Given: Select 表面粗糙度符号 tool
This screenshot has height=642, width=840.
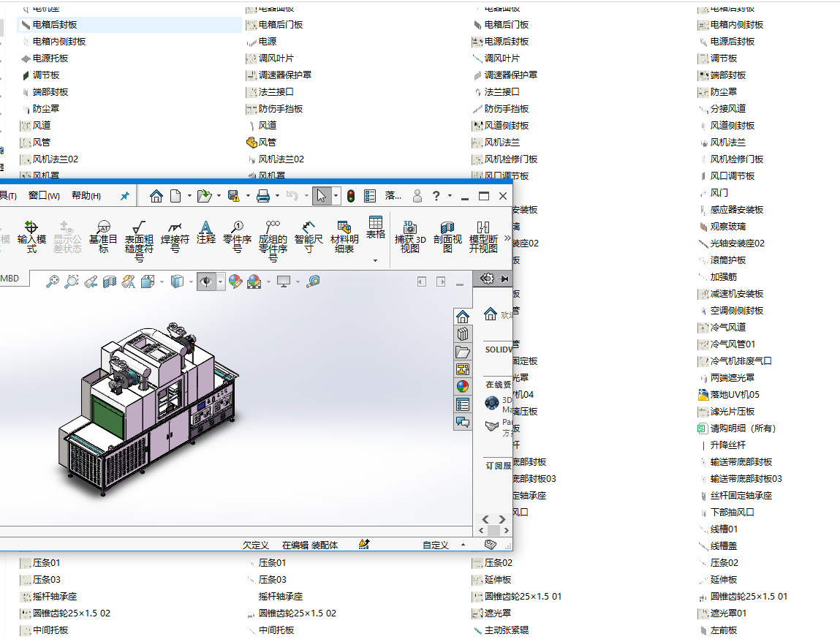Looking at the screenshot, I should [139, 241].
